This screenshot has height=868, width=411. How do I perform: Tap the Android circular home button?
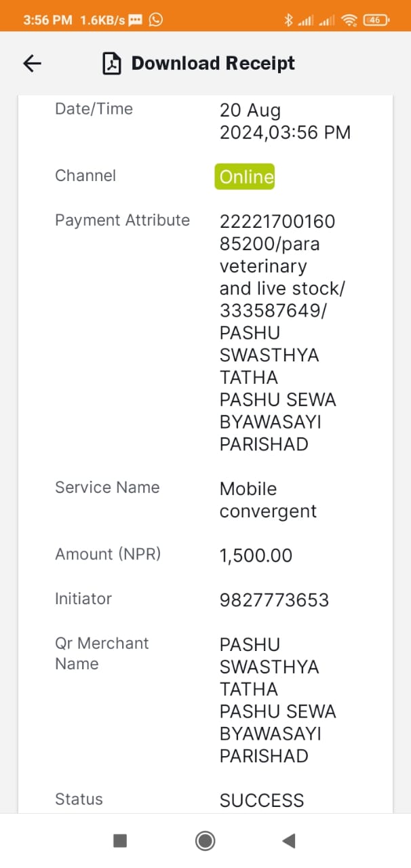click(205, 841)
